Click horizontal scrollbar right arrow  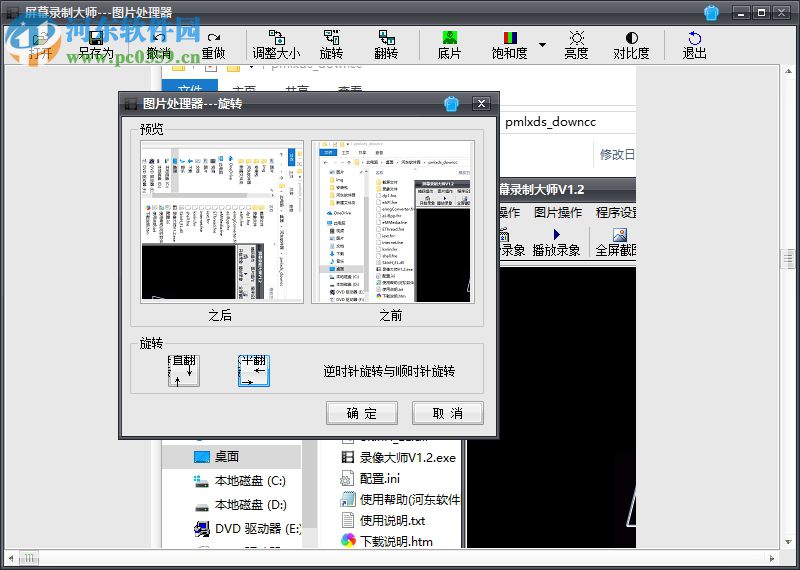[772, 559]
